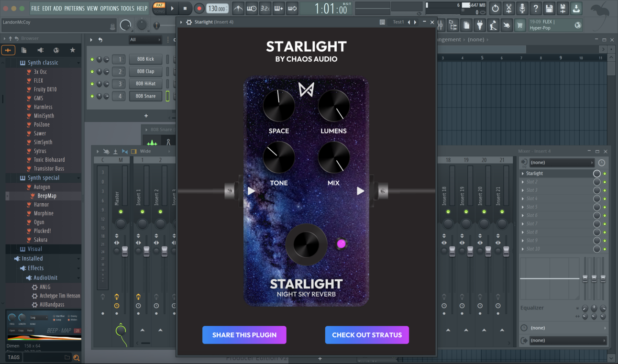
Task: Mute mixer track Insert 18
Action: (448, 211)
